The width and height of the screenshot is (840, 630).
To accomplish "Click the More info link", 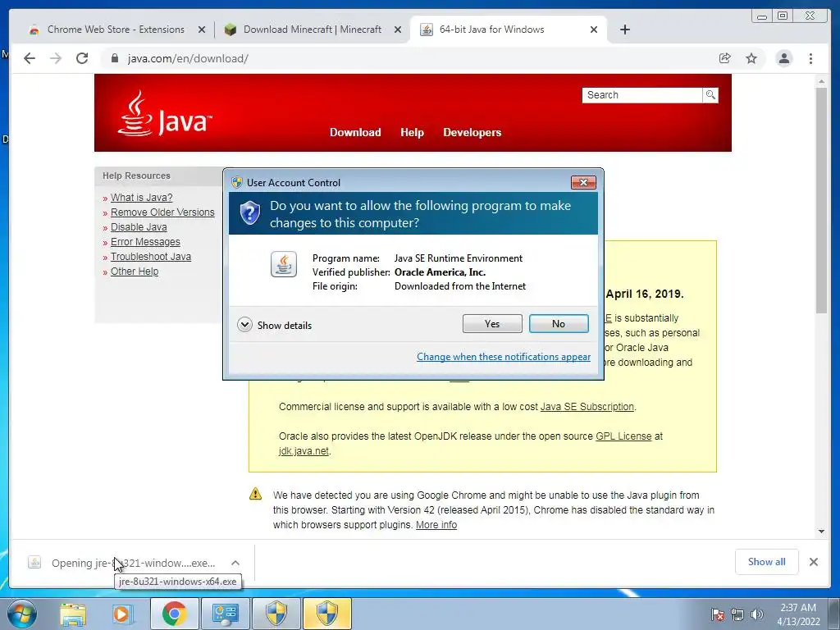I will (436, 525).
